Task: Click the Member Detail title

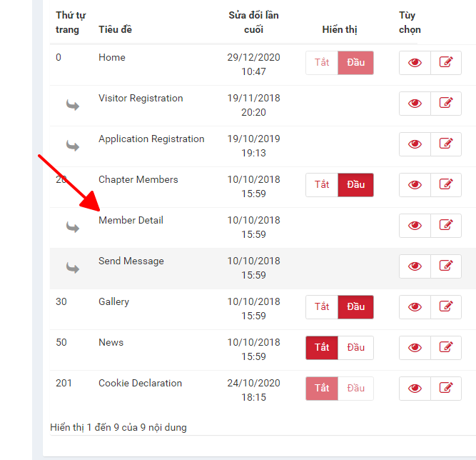Action: pyautogui.click(x=131, y=220)
